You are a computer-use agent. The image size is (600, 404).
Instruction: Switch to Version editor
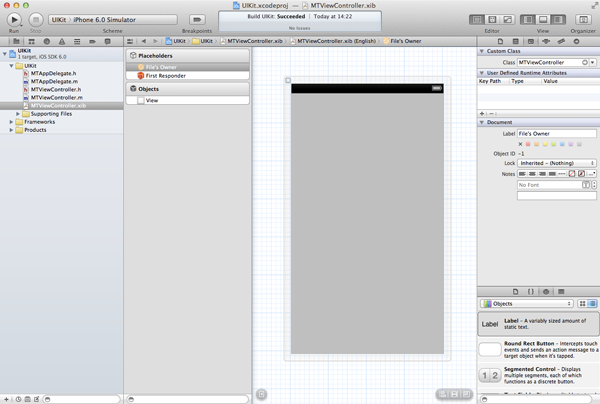(507, 20)
